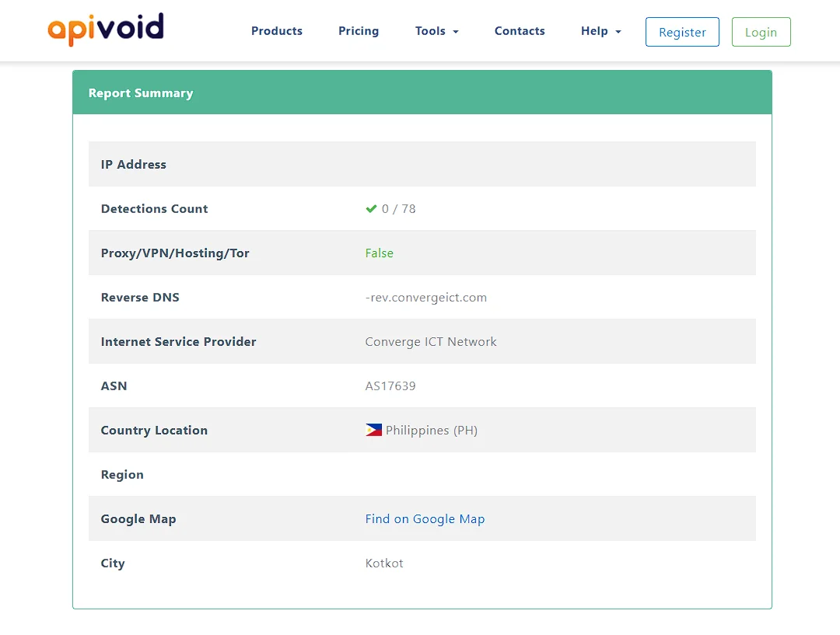Select the Reverse DNS label
The height and width of the screenshot is (635, 840).
(x=140, y=297)
